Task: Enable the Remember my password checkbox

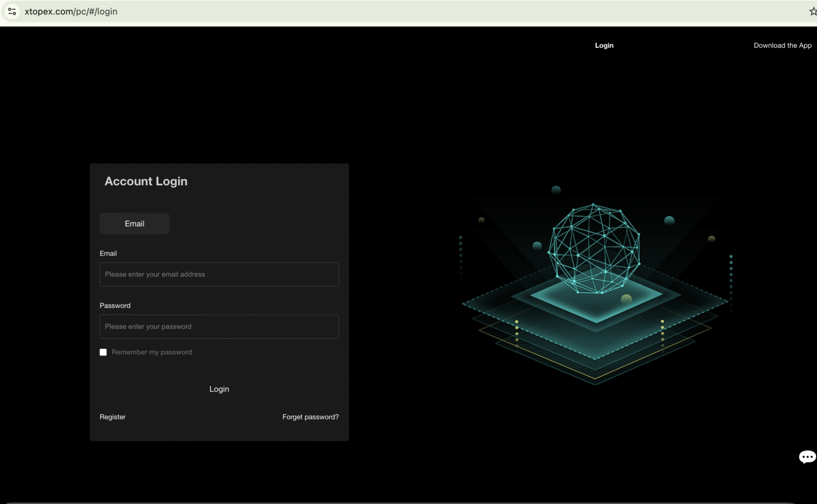Action: click(103, 352)
